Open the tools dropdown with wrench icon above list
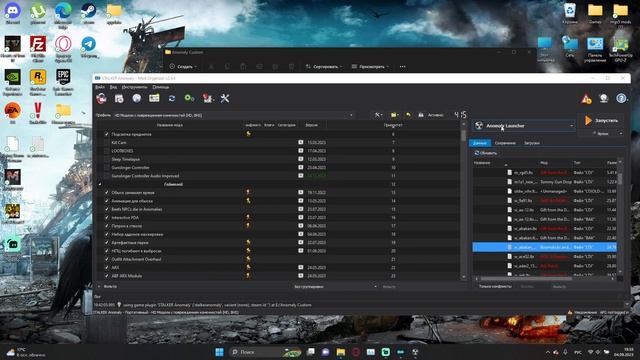The width and height of the screenshot is (640, 360). pyautogui.click(x=379, y=115)
